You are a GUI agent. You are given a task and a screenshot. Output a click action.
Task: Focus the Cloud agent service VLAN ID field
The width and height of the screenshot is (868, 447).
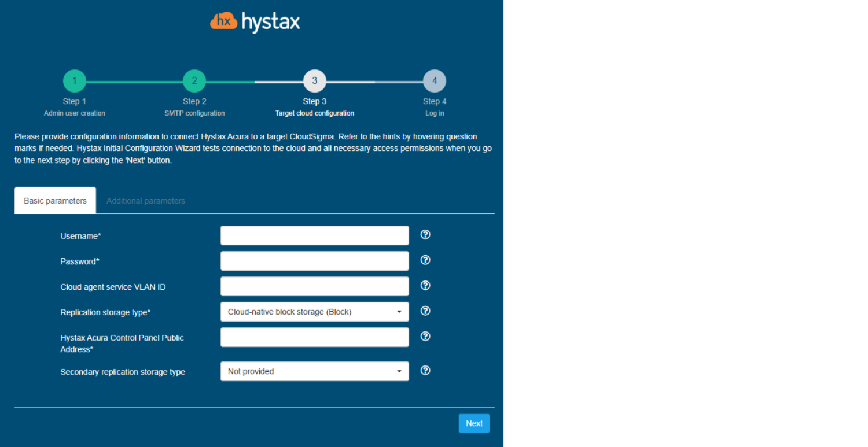[x=315, y=286]
